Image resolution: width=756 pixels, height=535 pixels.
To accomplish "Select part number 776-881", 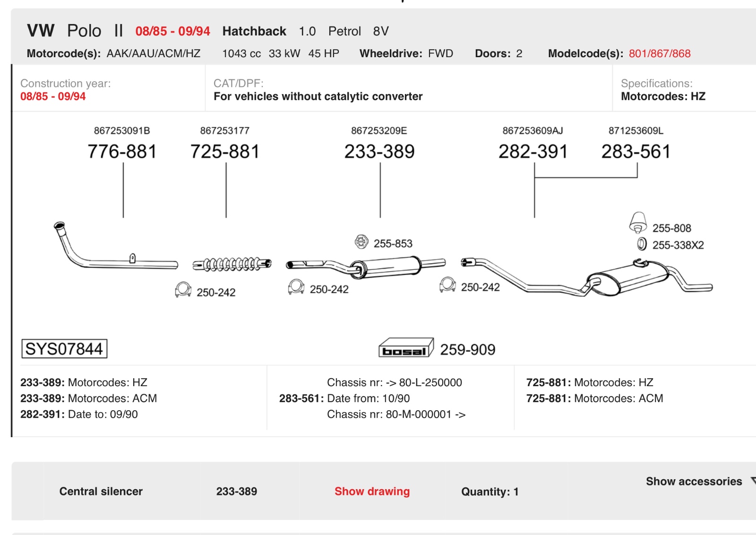I will pyautogui.click(x=122, y=152).
